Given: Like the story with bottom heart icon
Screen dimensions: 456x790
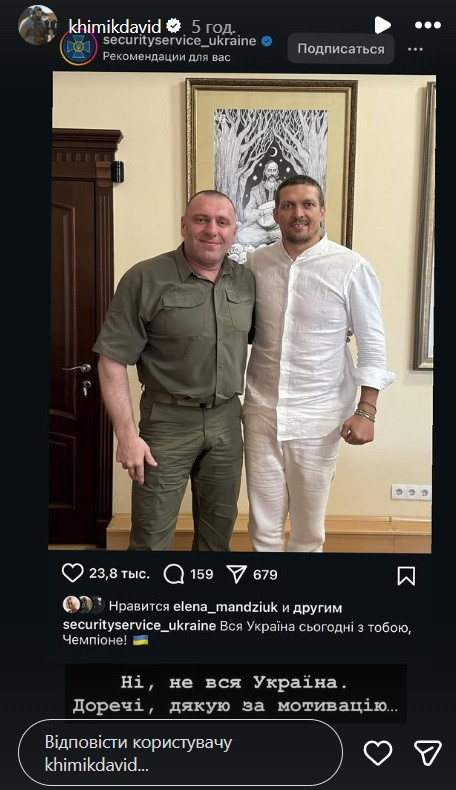Looking at the screenshot, I should (x=378, y=753).
